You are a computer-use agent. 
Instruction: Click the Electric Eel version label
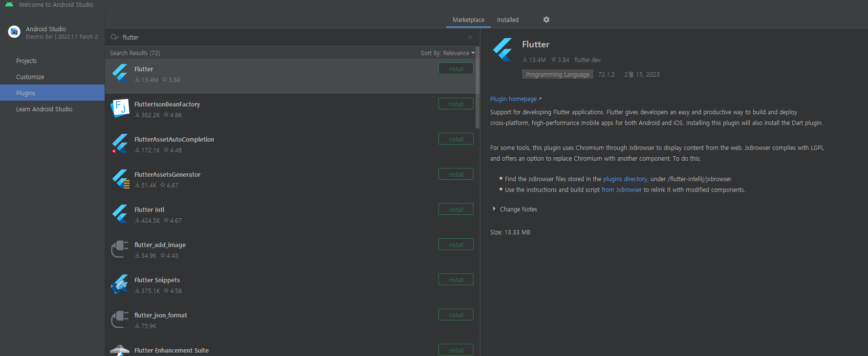point(62,37)
